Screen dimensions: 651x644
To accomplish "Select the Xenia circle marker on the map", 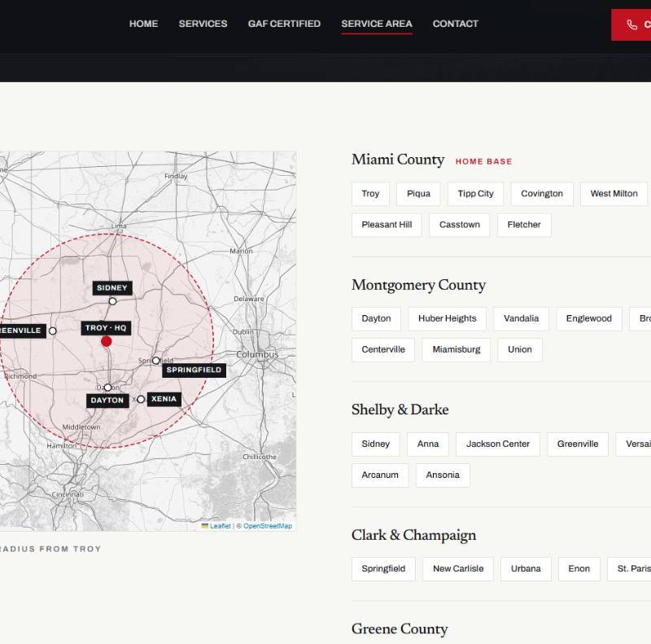I will click(x=141, y=399).
